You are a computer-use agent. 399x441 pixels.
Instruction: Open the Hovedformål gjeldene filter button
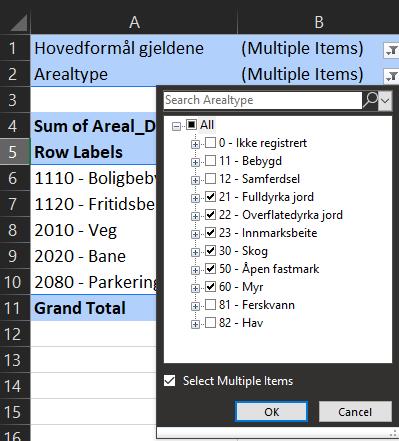click(392, 51)
